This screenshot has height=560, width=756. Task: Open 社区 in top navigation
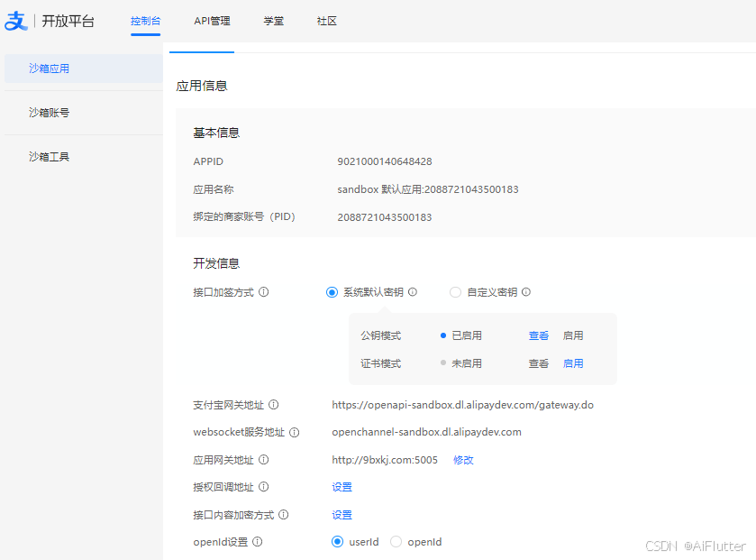pyautogui.click(x=327, y=21)
